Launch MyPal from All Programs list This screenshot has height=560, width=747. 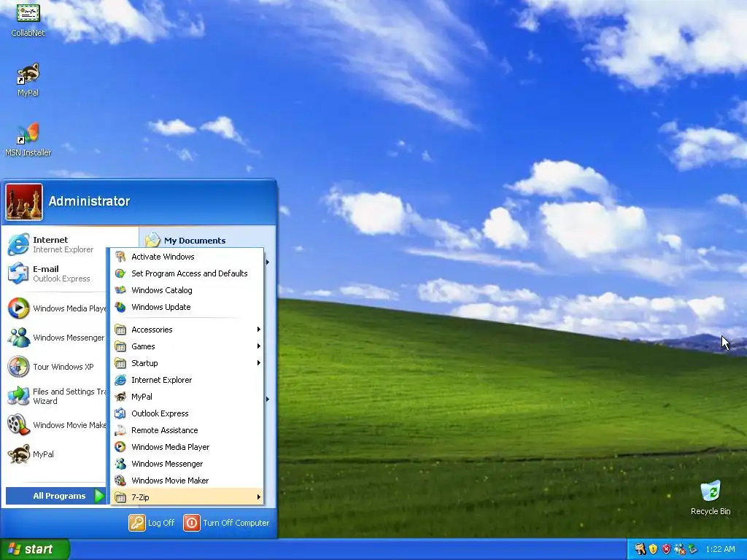tap(187, 397)
